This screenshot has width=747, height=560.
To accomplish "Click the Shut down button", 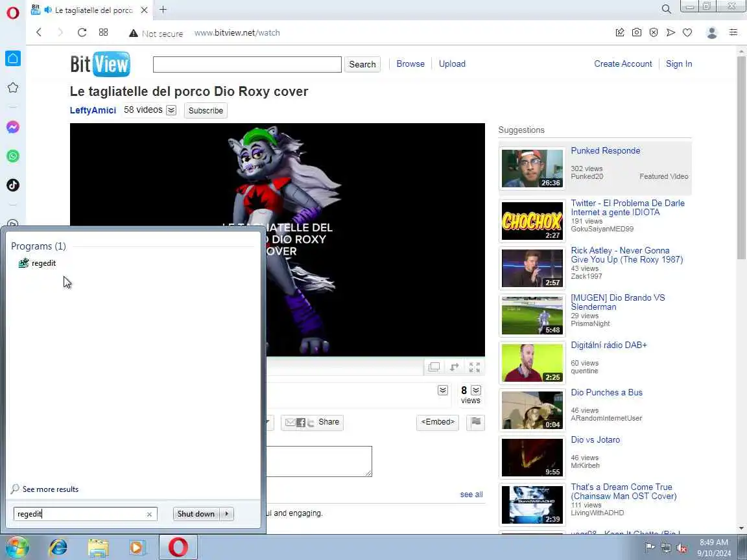I will (196, 514).
